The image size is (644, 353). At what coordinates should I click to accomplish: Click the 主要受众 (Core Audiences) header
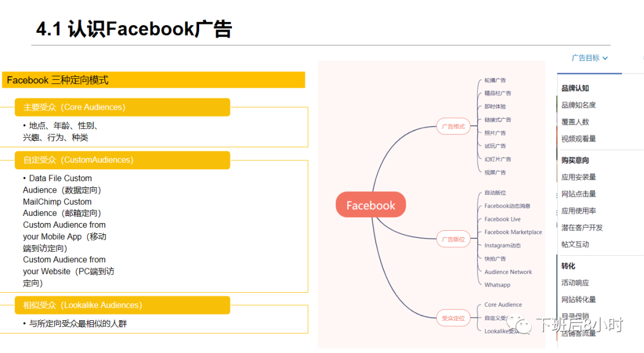click(x=122, y=107)
